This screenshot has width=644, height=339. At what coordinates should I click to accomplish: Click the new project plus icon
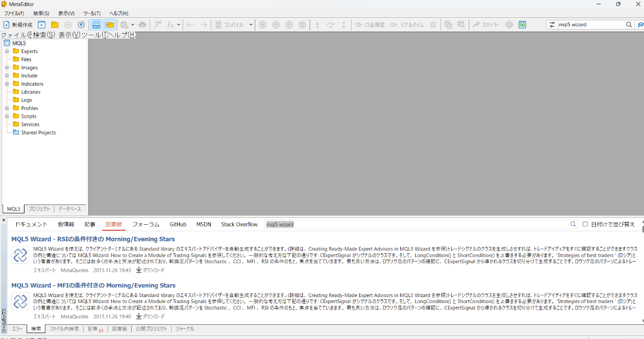click(41, 25)
